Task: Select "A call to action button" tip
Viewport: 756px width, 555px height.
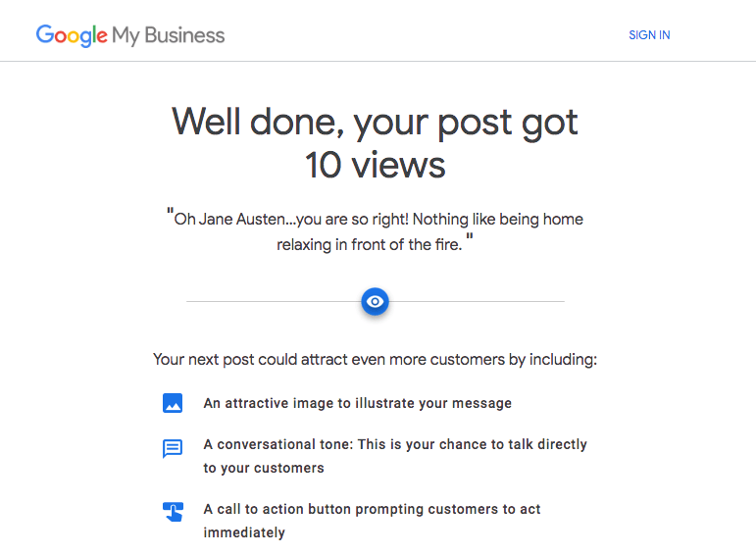Action: [x=372, y=510]
